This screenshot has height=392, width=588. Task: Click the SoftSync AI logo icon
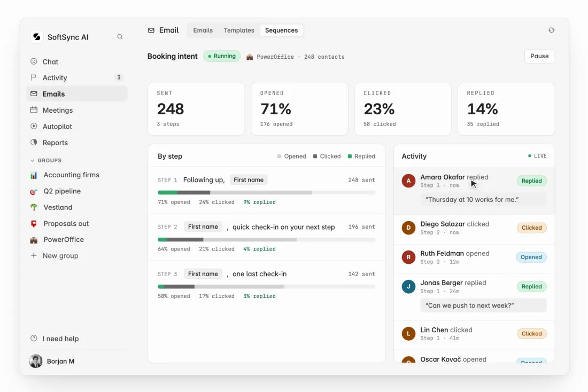[x=37, y=37]
